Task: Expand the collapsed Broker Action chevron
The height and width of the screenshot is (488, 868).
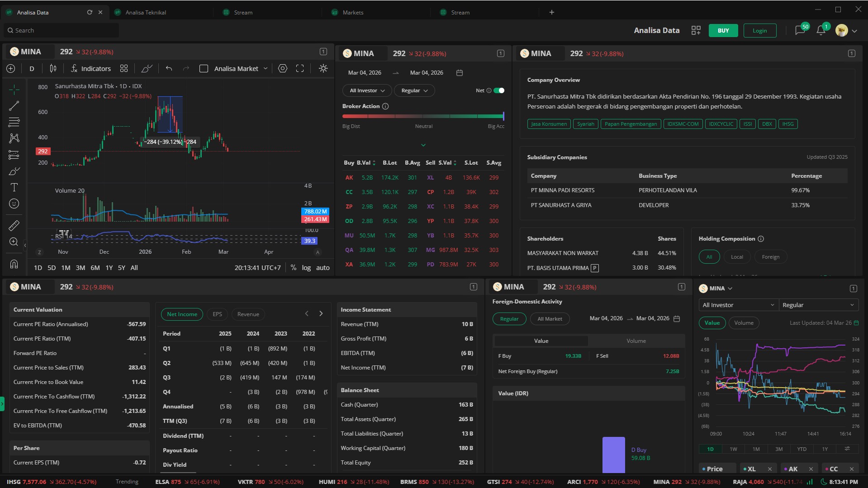Action: [423, 145]
